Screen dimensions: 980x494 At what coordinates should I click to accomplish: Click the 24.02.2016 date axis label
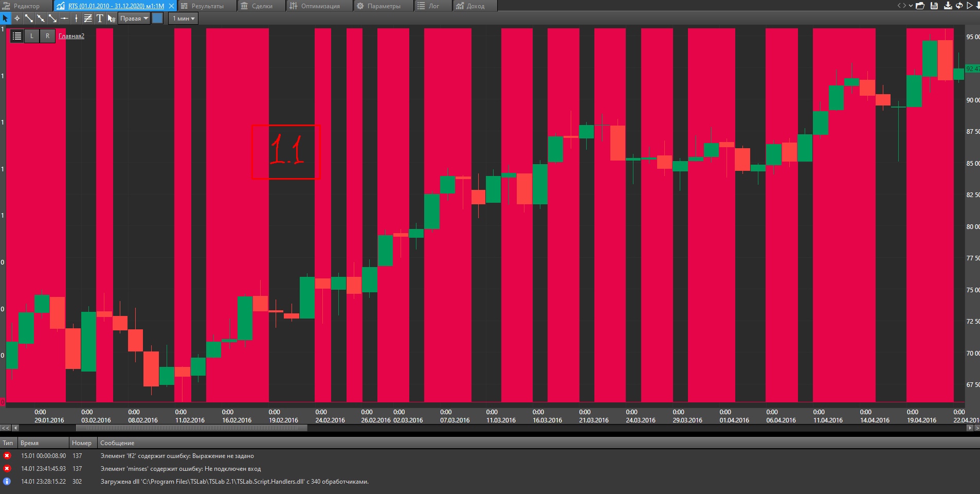(330, 420)
